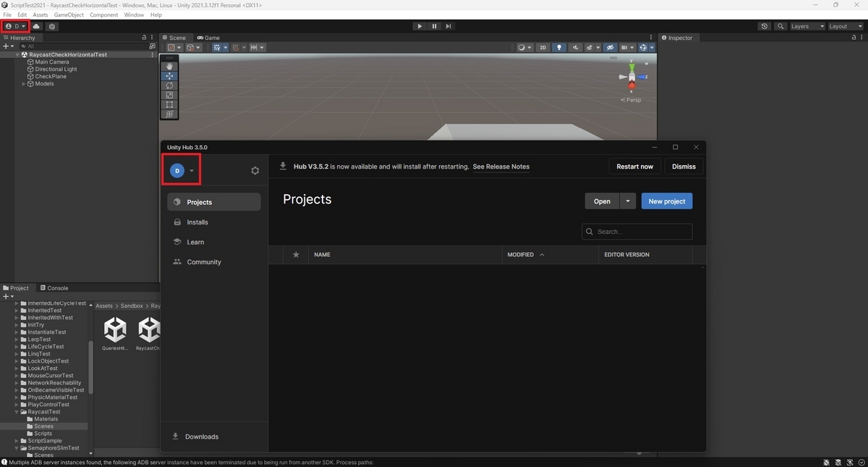Open Layers dropdown in Unity toolbar
Viewport: 868px width, 467px height.
tap(807, 26)
